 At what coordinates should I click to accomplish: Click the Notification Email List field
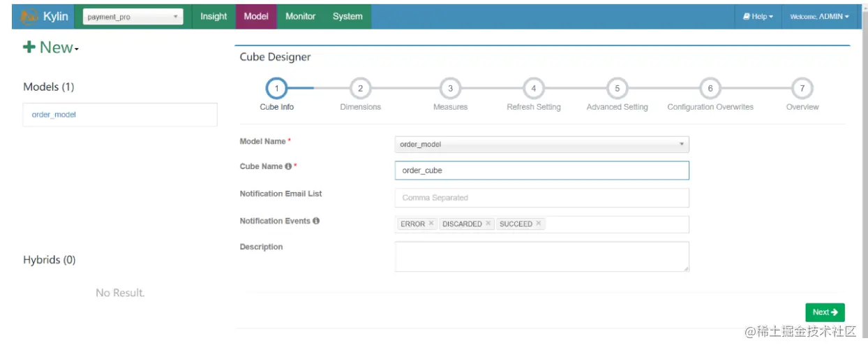tap(542, 198)
